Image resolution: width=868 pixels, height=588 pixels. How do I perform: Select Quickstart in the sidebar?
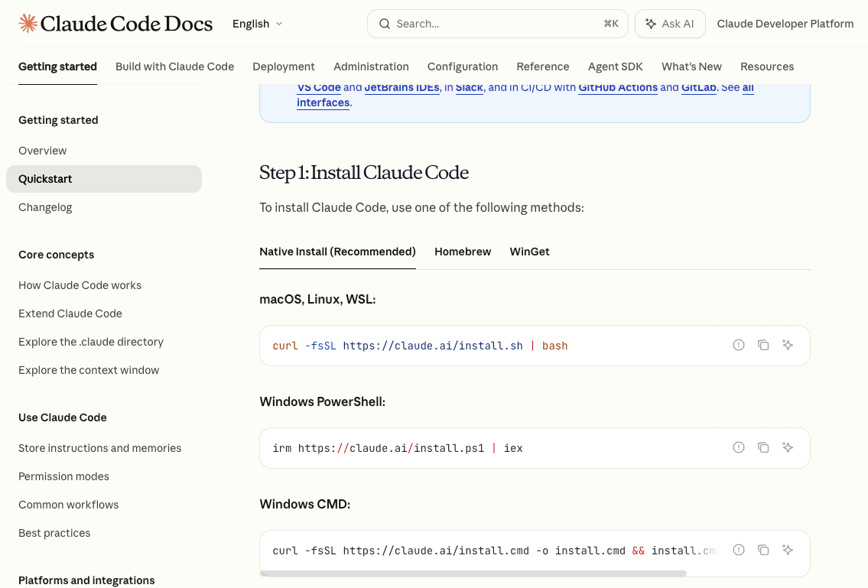(104, 179)
